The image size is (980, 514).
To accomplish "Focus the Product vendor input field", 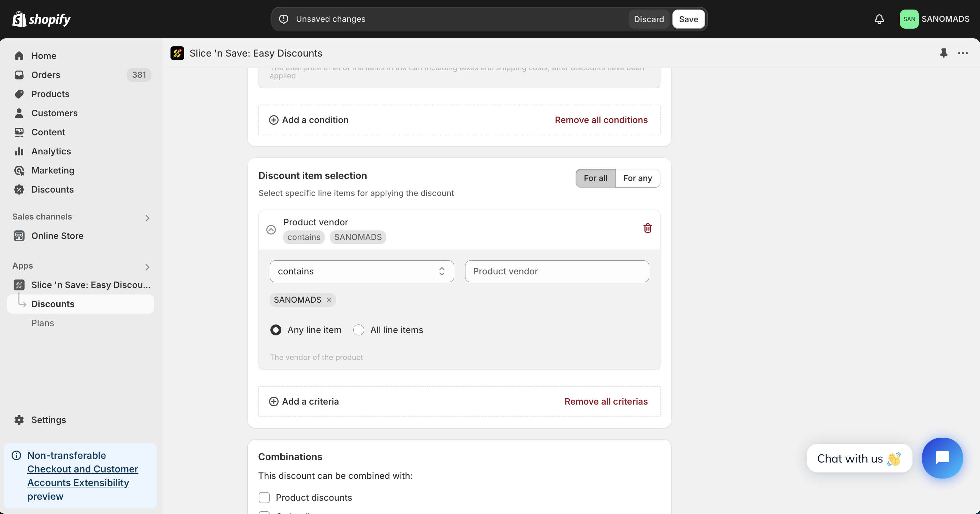I will coord(557,271).
